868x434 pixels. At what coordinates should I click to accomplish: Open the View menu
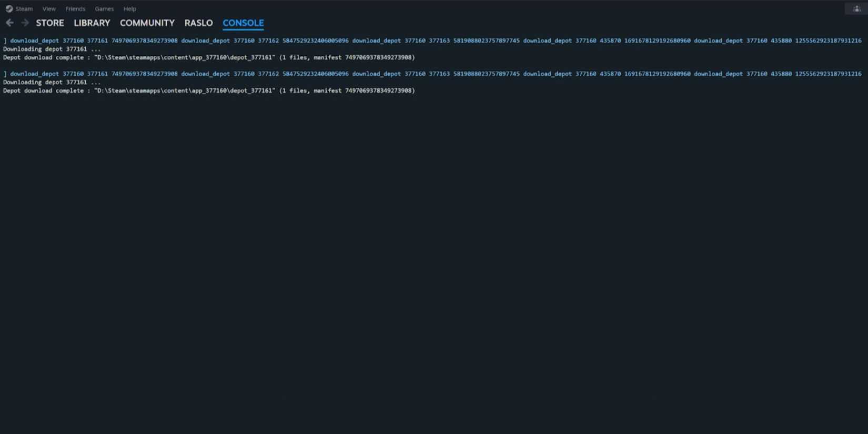[49, 8]
